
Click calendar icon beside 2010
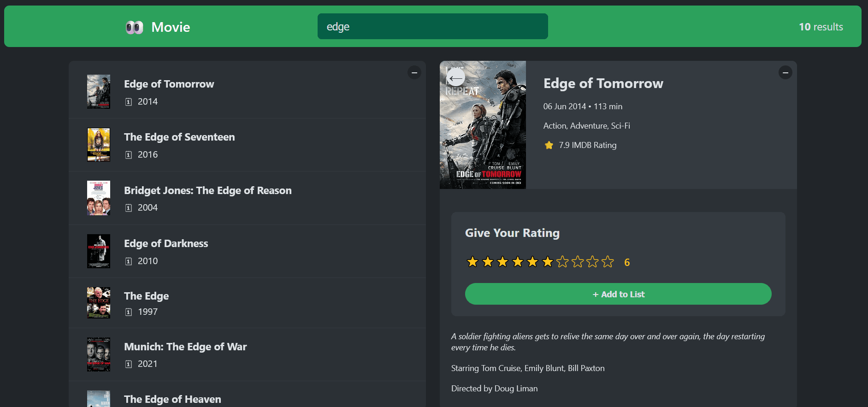pos(129,261)
